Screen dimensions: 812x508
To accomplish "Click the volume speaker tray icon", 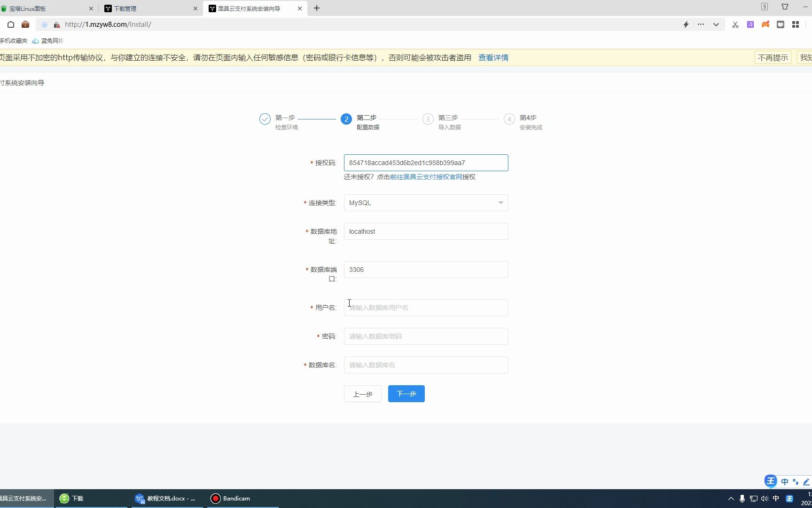I will 765,499.
